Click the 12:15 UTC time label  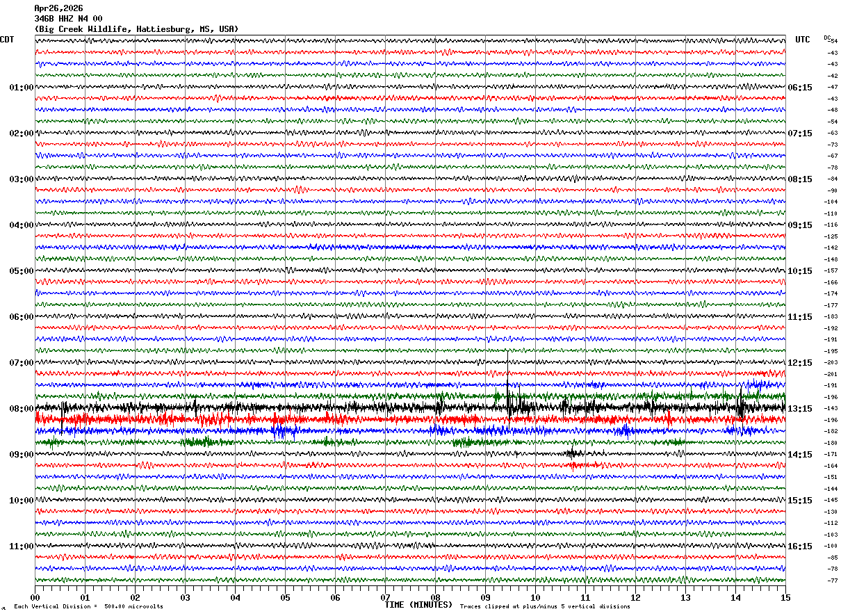pos(800,363)
